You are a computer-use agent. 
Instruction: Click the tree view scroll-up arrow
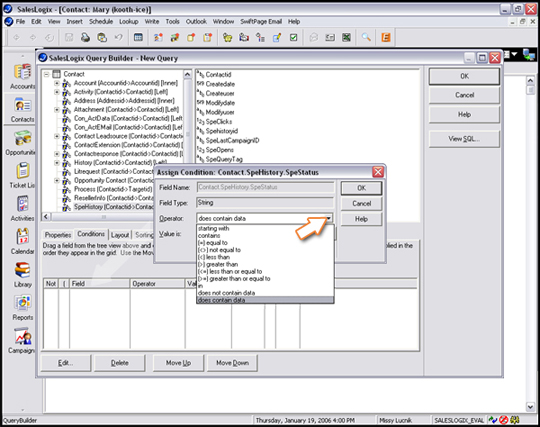pyautogui.click(x=187, y=74)
